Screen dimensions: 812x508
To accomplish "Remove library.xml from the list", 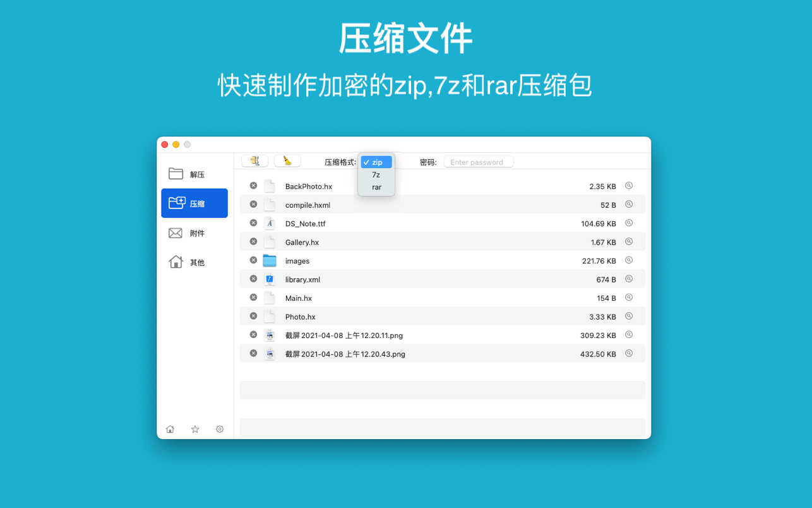I will [x=253, y=279].
